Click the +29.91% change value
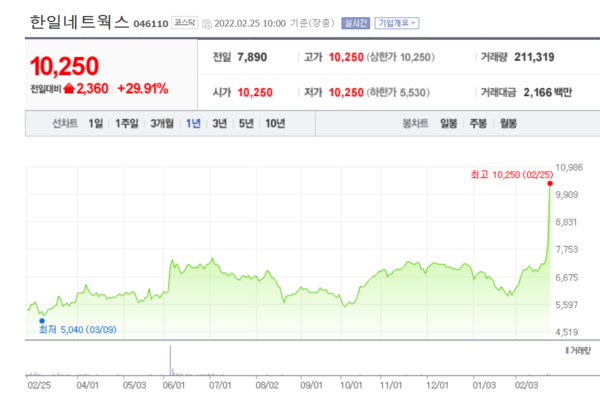Image resolution: width=600 pixels, height=402 pixels. [143, 89]
